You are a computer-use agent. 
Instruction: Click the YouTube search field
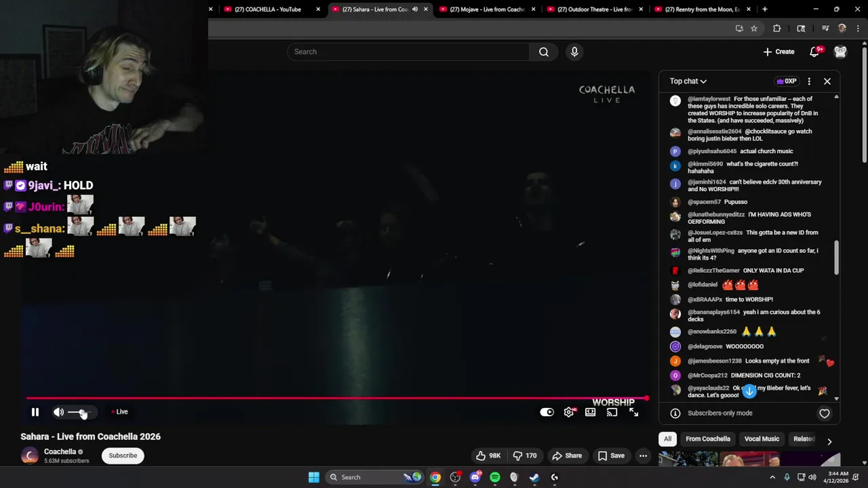pyautogui.click(x=408, y=52)
